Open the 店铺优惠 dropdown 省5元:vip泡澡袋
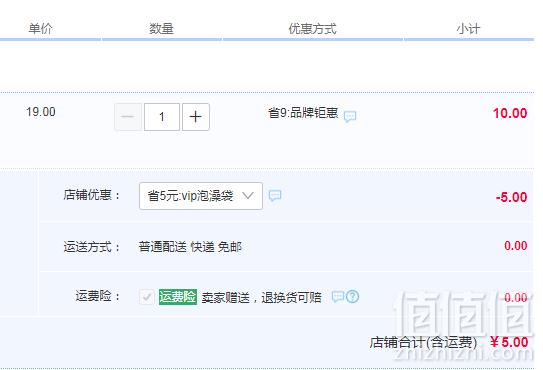 201,196
